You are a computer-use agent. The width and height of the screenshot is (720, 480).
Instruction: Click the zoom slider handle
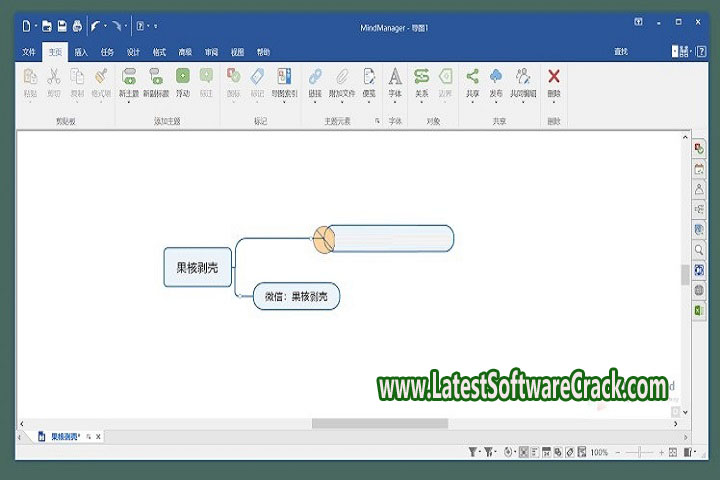pos(639,453)
